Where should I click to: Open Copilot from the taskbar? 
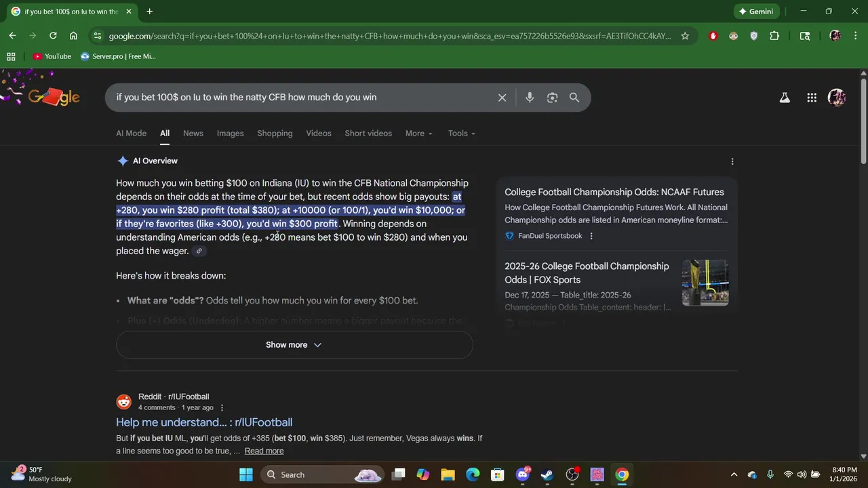coord(423,474)
